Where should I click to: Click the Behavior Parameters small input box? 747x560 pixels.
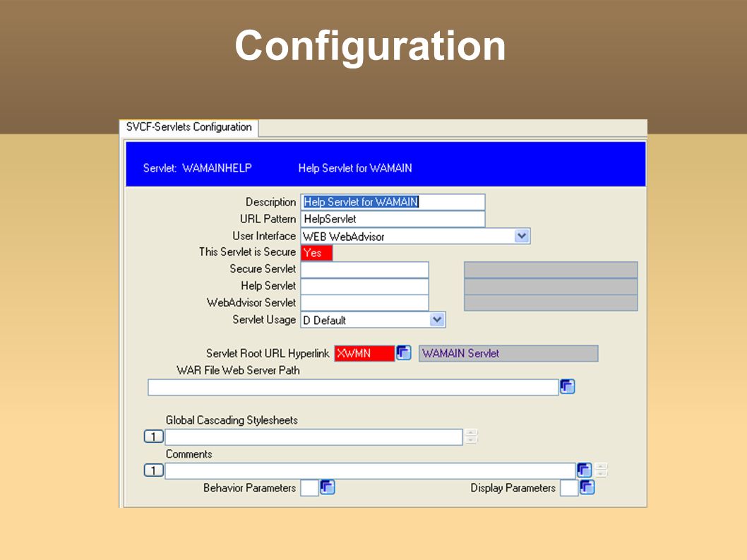[310, 488]
